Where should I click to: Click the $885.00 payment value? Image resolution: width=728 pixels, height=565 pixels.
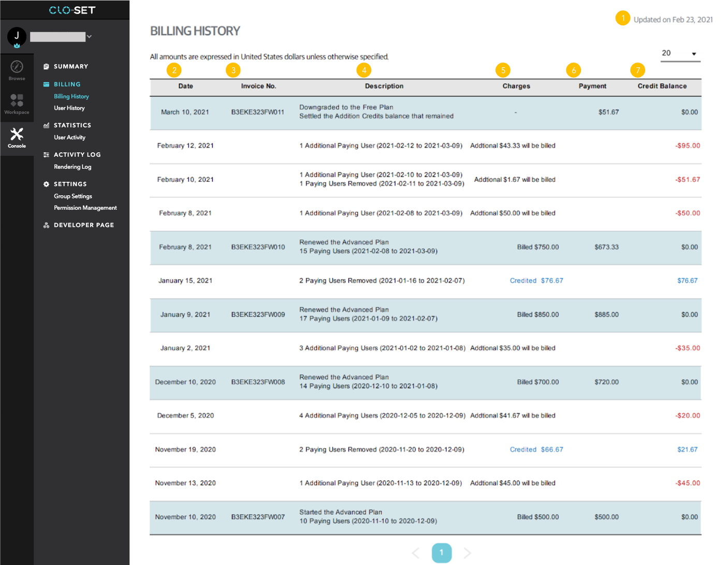tap(606, 315)
